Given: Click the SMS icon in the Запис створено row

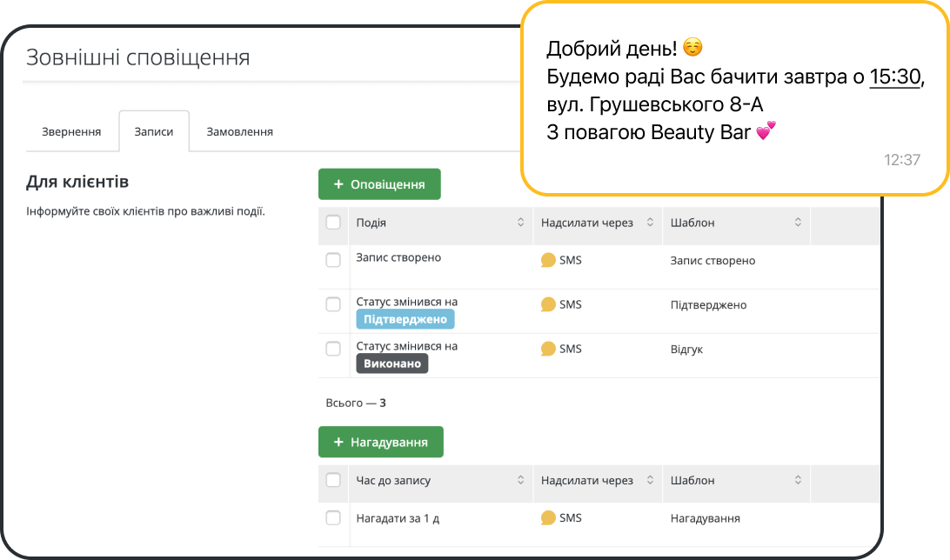Looking at the screenshot, I should pyautogui.click(x=549, y=257).
